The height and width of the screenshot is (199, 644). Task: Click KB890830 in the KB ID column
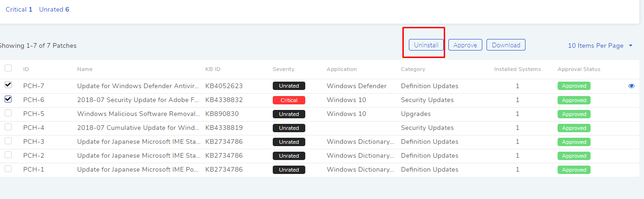222,114
